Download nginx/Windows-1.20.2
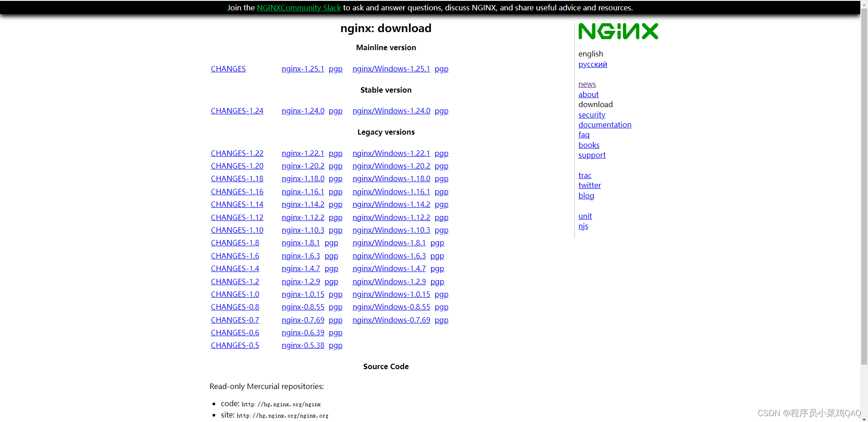The height and width of the screenshot is (422, 868). pos(391,166)
